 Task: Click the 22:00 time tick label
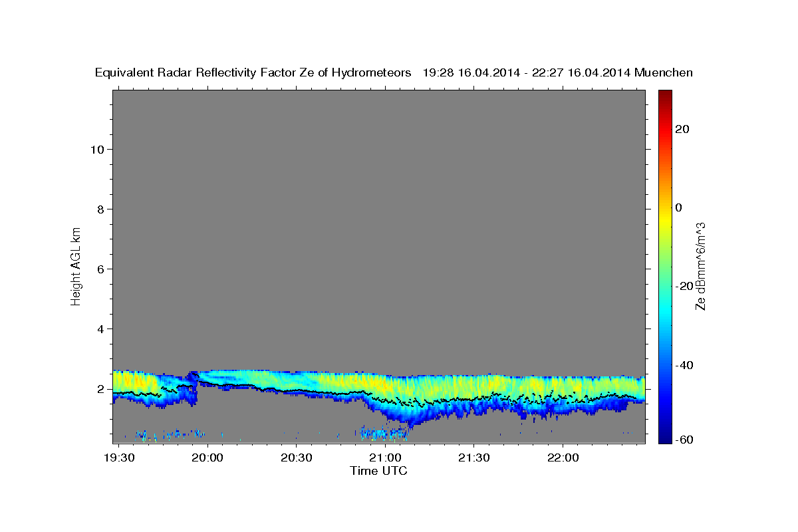click(x=563, y=459)
